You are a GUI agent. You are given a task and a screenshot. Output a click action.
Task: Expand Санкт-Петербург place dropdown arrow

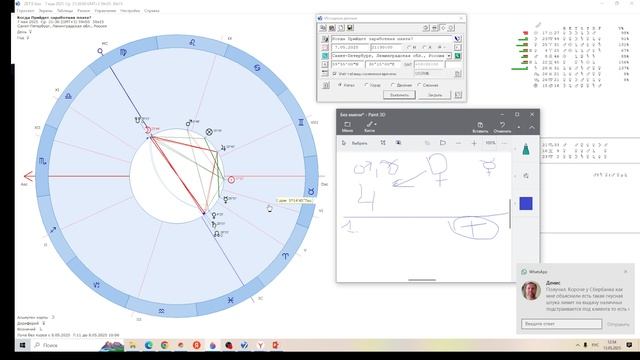tap(449, 56)
